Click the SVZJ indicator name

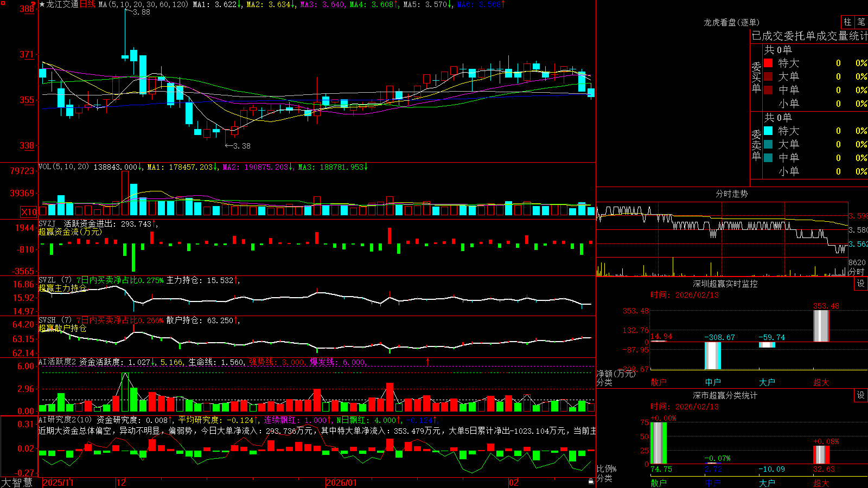tap(47, 224)
